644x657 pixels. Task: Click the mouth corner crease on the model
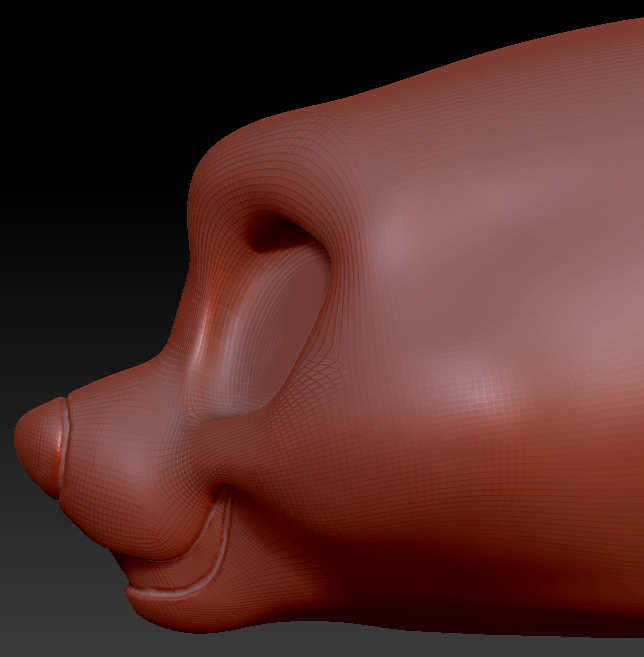[225, 493]
